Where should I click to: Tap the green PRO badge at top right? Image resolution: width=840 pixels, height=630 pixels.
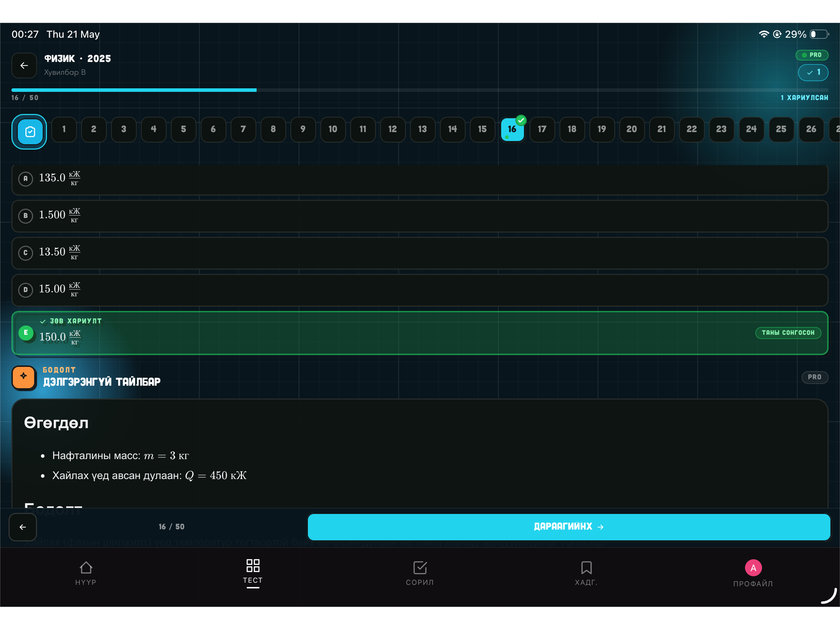coord(812,55)
